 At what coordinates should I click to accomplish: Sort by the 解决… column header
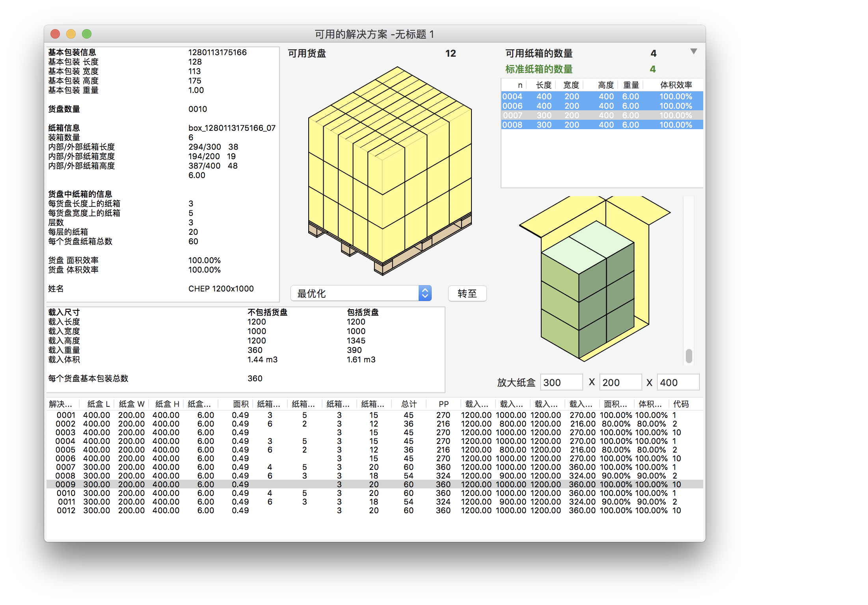click(x=61, y=404)
